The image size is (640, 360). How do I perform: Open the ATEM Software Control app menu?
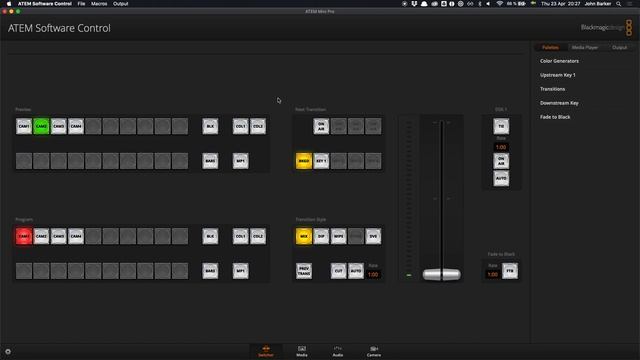pos(44,4)
